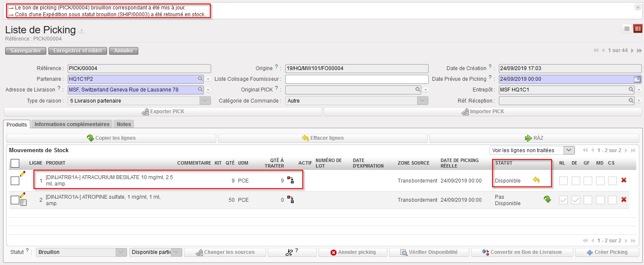Check the ATROPINE sulfate row checkbox
The width and height of the screenshot is (644, 265).
pos(15,200)
